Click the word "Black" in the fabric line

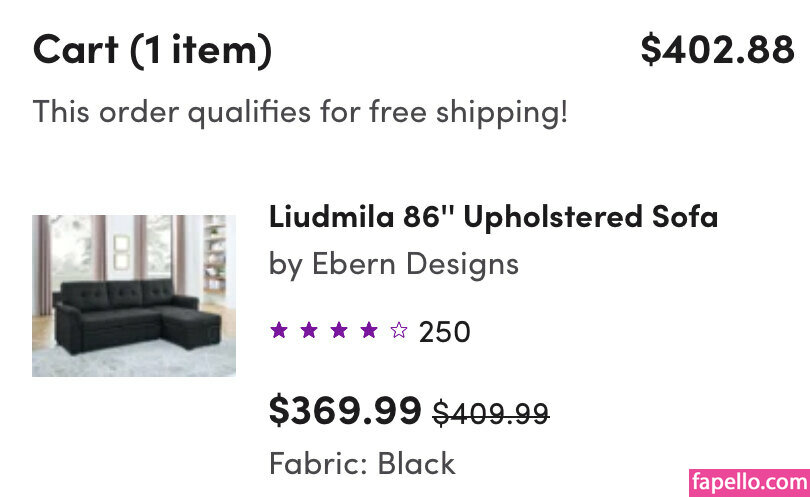(x=416, y=463)
